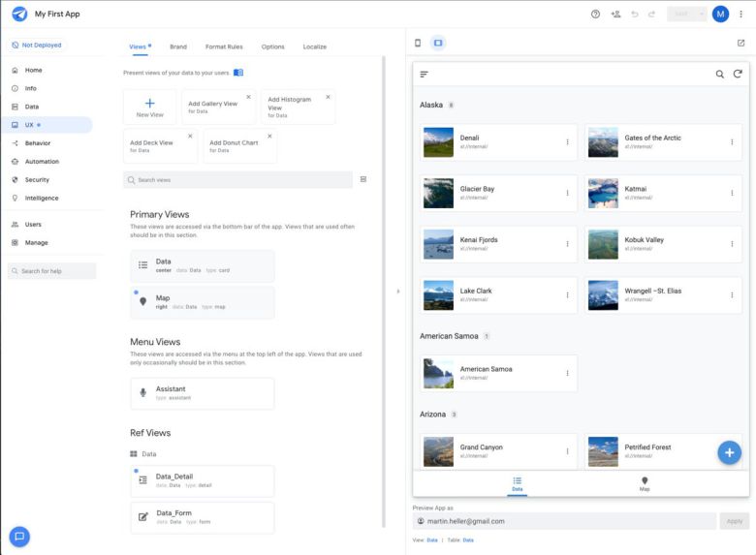Toggle the views list layout icon

pyautogui.click(x=363, y=179)
